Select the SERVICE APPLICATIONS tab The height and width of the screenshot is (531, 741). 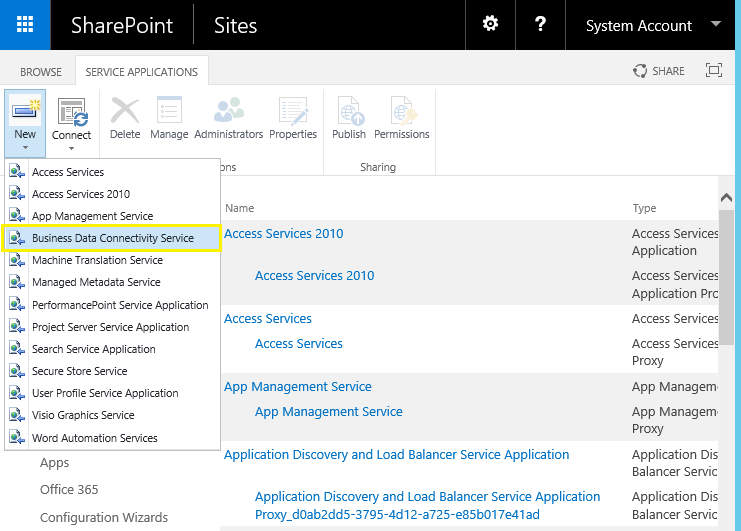[141, 72]
